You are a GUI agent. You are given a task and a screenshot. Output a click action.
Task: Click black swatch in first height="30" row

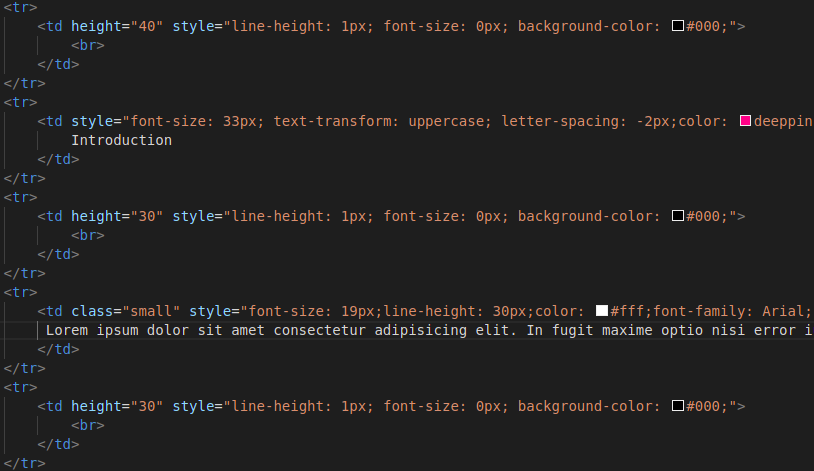tap(677, 216)
